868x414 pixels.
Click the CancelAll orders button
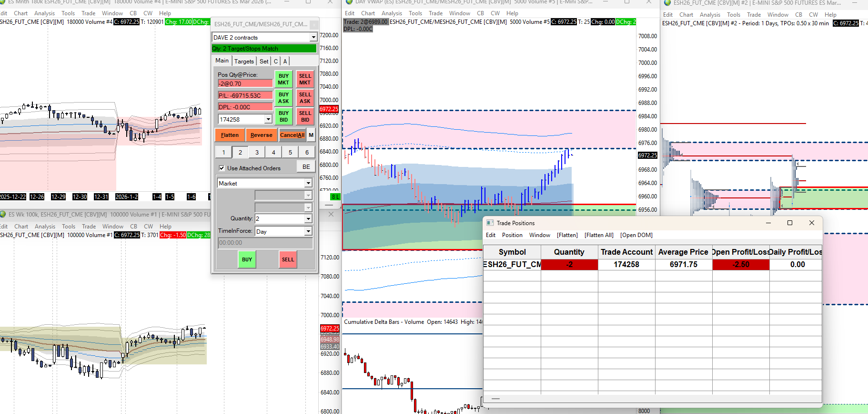tap(292, 135)
